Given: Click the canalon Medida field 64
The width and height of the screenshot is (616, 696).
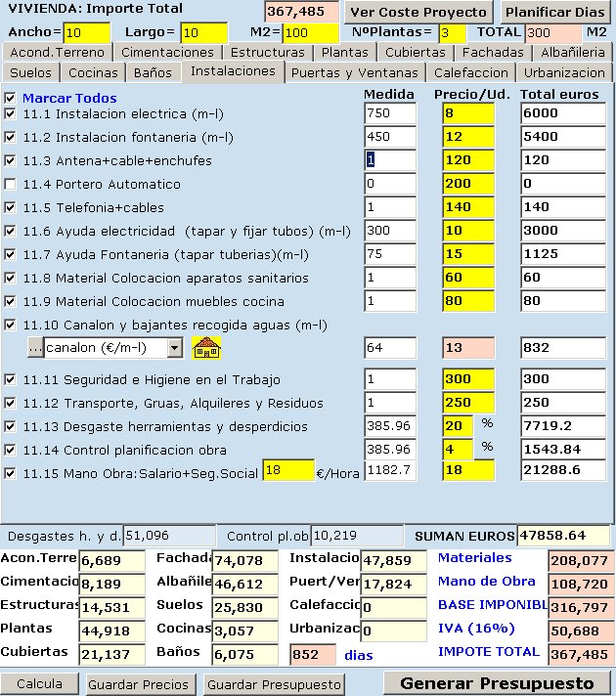Looking at the screenshot, I should click(x=390, y=348).
